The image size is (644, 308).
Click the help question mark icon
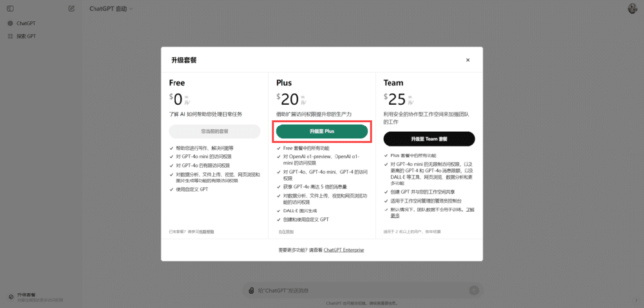(x=636, y=301)
